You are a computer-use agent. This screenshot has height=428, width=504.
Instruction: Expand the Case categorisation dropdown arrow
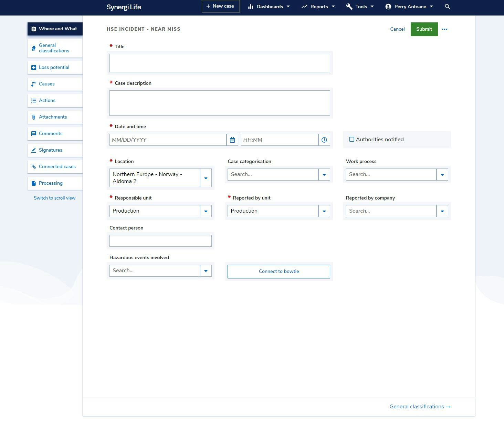324,175
